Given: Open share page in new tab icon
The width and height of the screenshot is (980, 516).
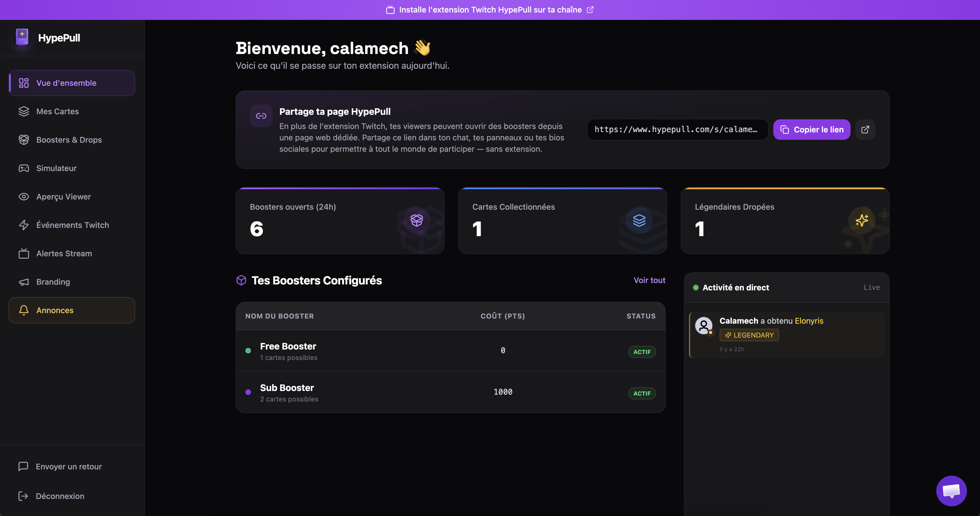Looking at the screenshot, I should pos(865,130).
